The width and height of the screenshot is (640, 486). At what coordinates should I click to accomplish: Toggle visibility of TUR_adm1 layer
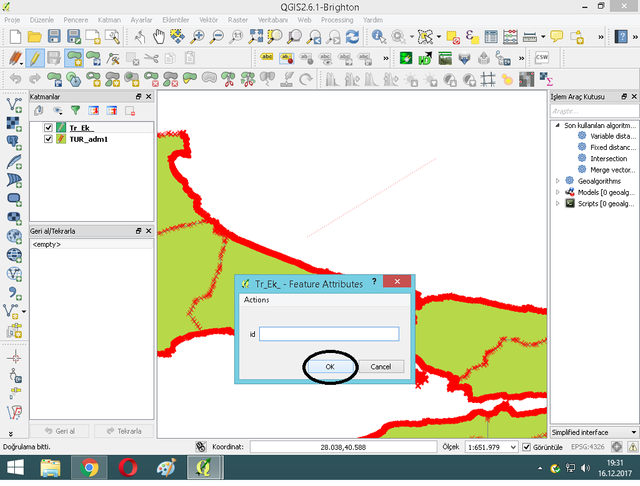point(48,139)
